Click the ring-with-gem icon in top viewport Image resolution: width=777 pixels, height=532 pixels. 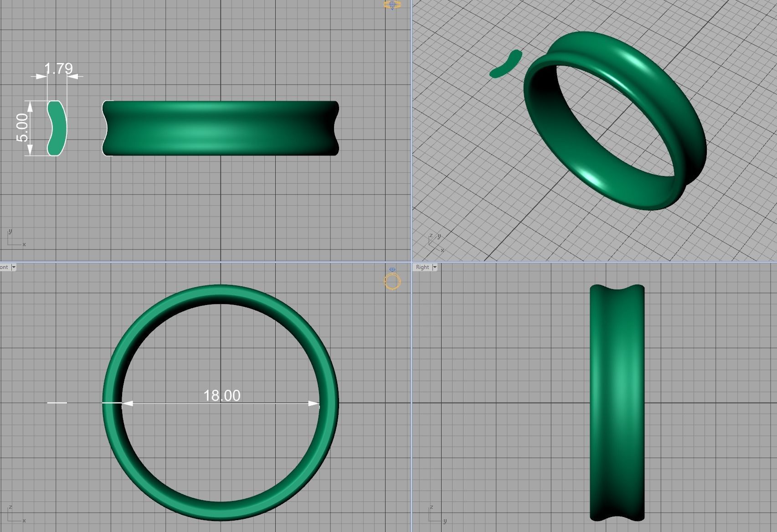392,5
